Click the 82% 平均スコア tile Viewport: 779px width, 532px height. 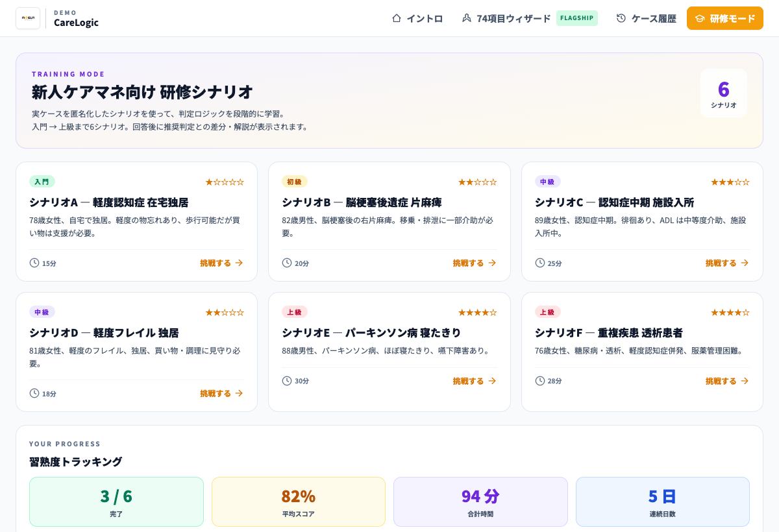coord(299,502)
